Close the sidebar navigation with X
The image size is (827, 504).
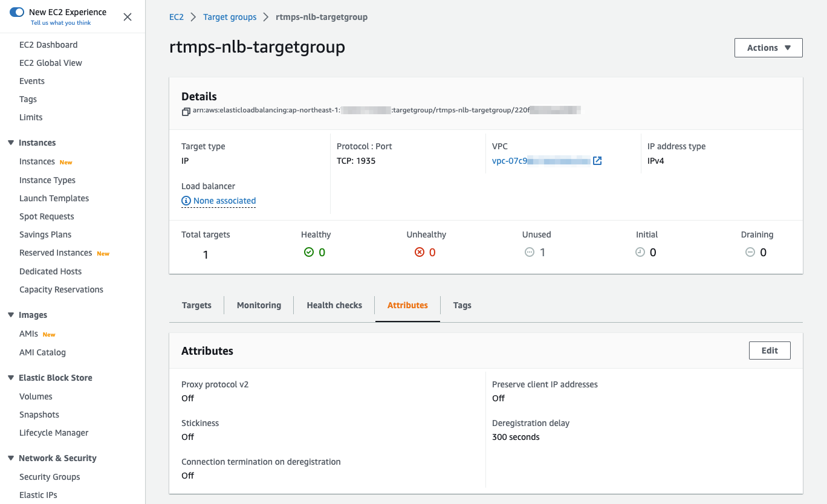tap(128, 17)
